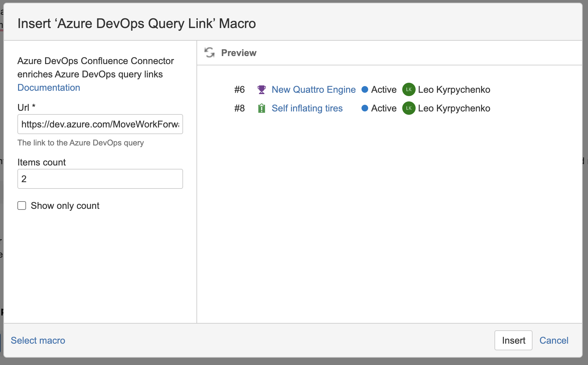Click the LK avatar in the Self inflating tires row
Screen dimensions: 588x365
409,108
